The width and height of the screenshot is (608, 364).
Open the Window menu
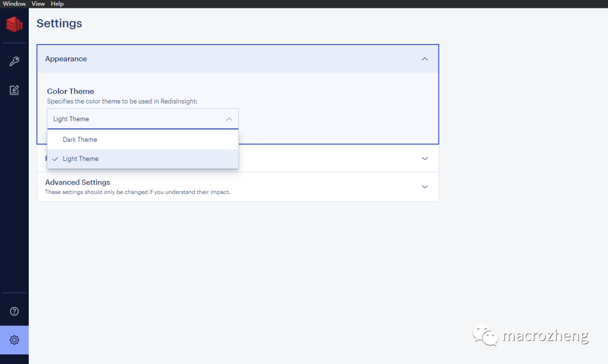[x=14, y=4]
